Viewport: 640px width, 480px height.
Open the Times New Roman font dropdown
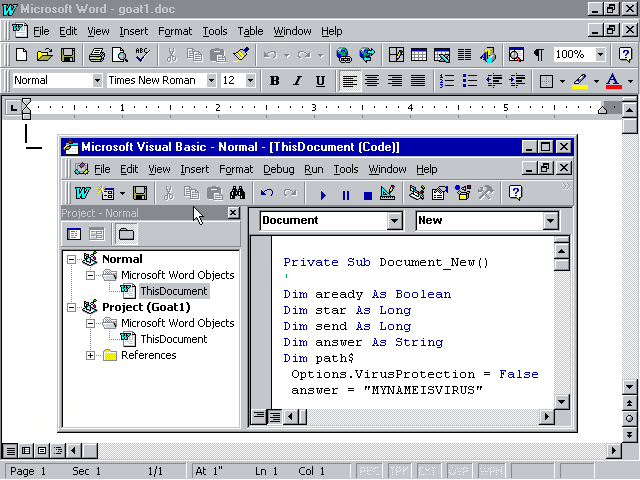point(211,80)
